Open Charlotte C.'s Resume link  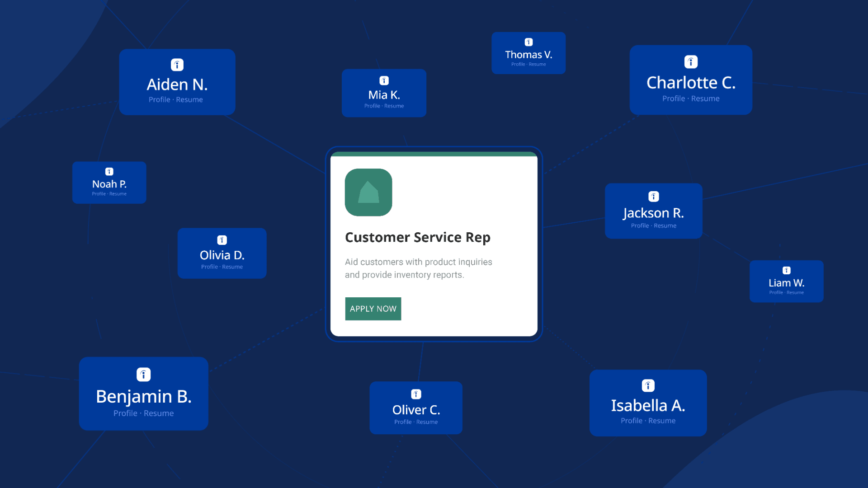point(705,99)
